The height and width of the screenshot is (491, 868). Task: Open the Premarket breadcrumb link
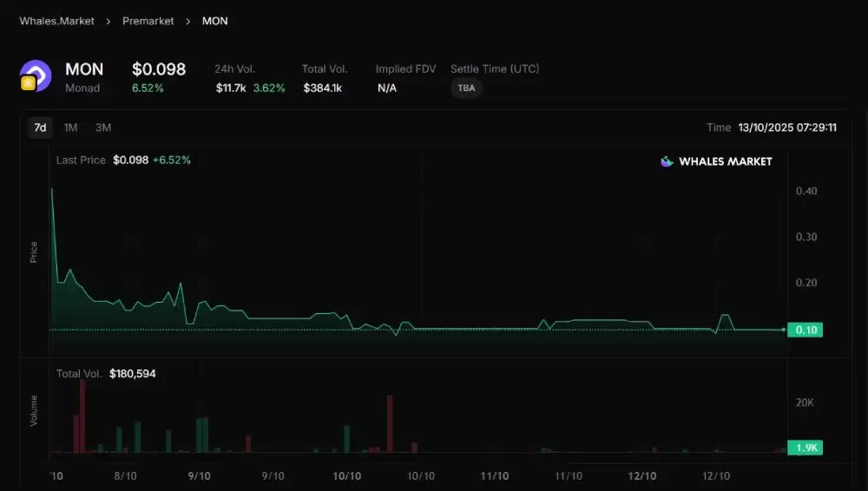tap(148, 21)
